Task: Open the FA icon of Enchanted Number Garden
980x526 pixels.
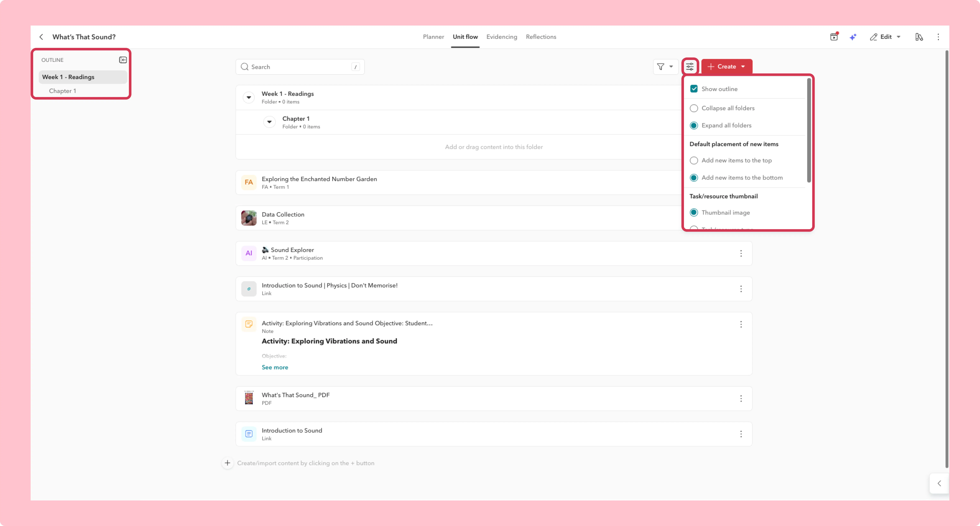Action: (249, 182)
